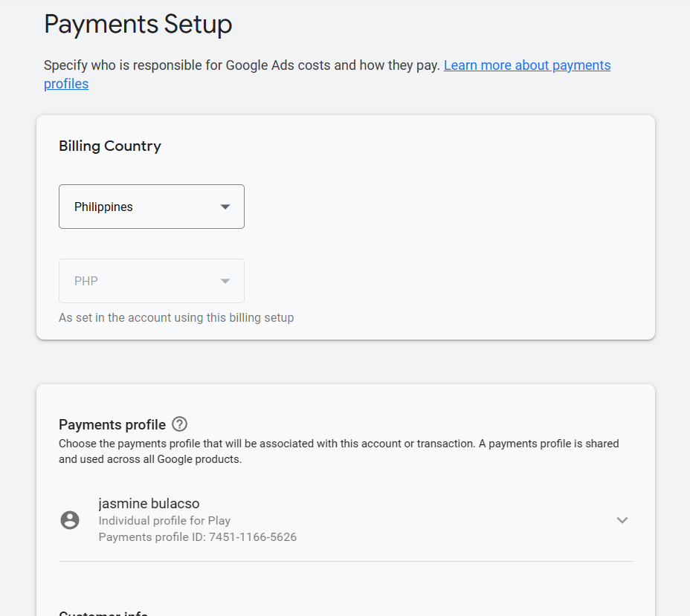This screenshot has width=690, height=616.
Task: Click the PHP dropdown arrow
Action: 225,282
